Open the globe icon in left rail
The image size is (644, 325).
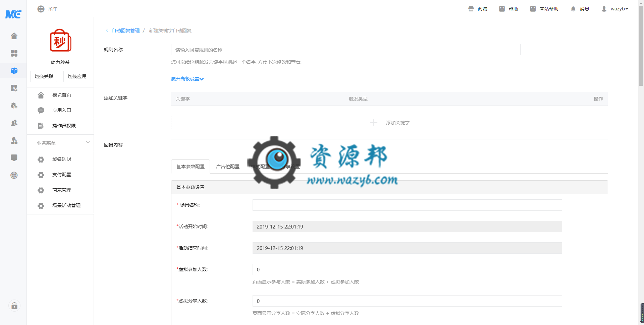point(14,175)
